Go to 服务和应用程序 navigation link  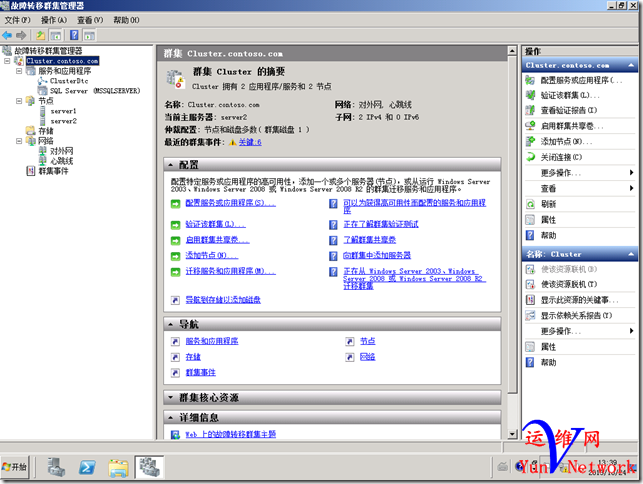(x=212, y=341)
